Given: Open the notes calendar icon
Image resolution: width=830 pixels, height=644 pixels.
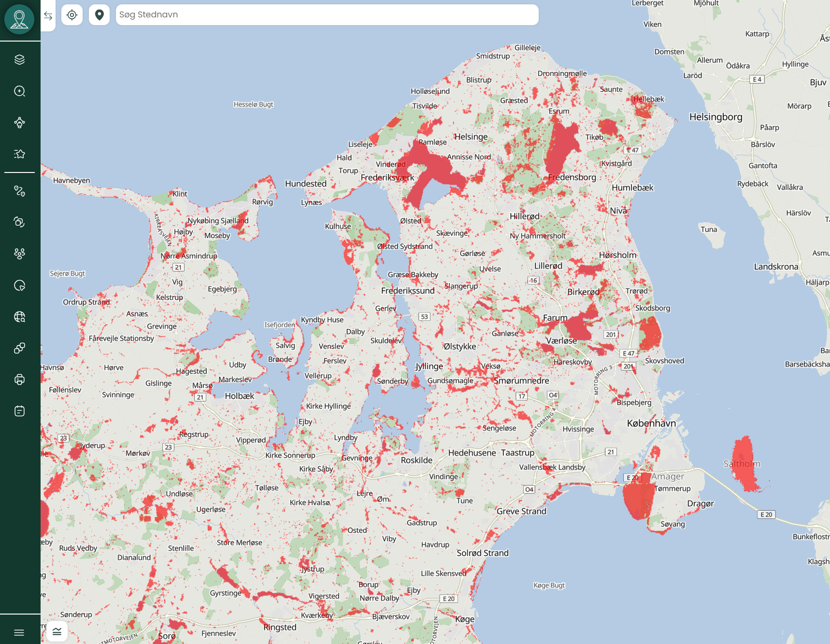Looking at the screenshot, I should [x=19, y=411].
